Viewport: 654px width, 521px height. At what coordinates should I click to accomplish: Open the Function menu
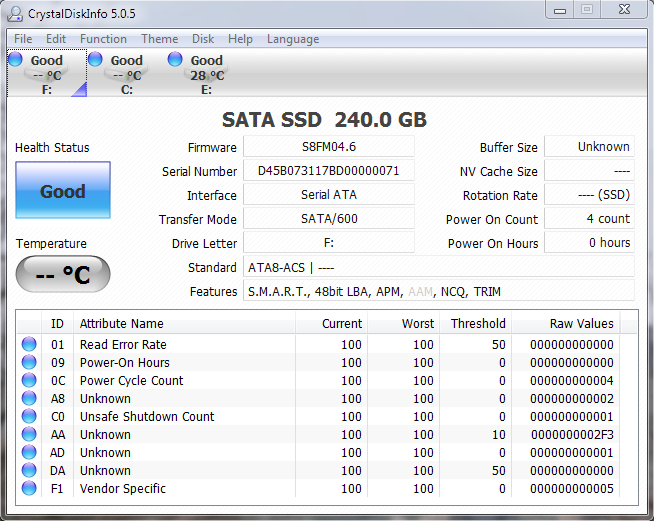(x=103, y=39)
